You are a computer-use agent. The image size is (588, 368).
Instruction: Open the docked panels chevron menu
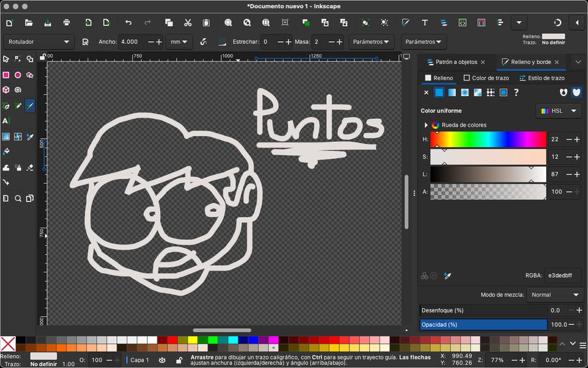tap(578, 62)
